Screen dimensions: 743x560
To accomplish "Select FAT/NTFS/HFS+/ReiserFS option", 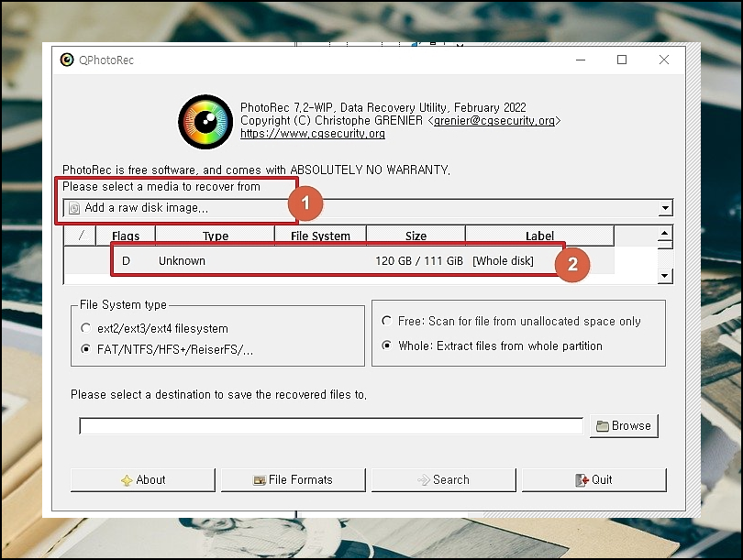I will [167, 349].
